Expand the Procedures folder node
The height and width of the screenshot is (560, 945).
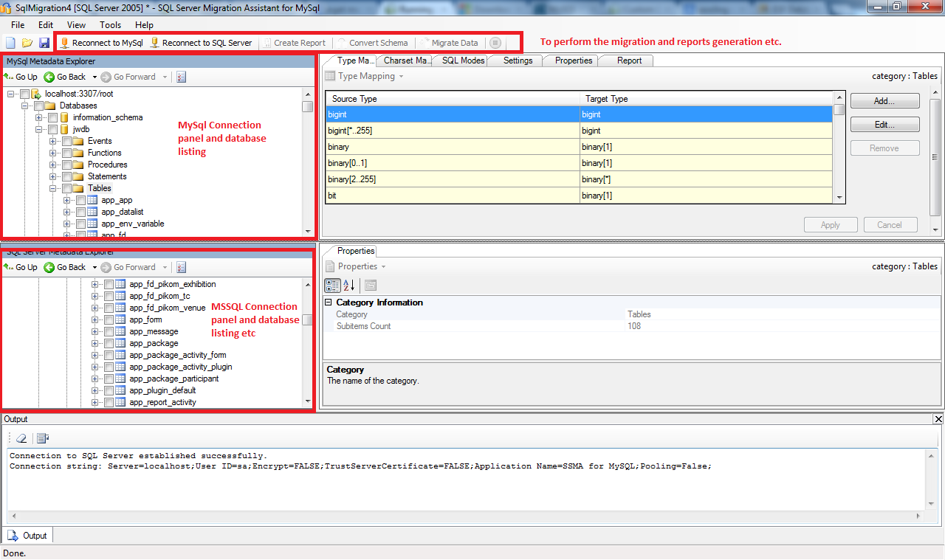(x=53, y=165)
